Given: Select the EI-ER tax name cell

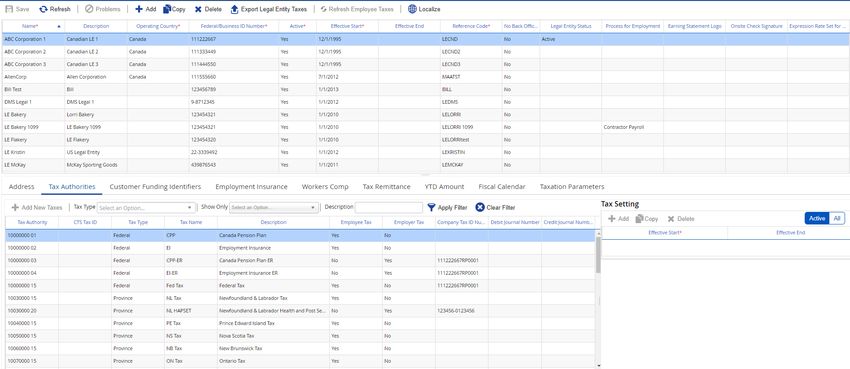Looking at the screenshot, I should coord(191,273).
